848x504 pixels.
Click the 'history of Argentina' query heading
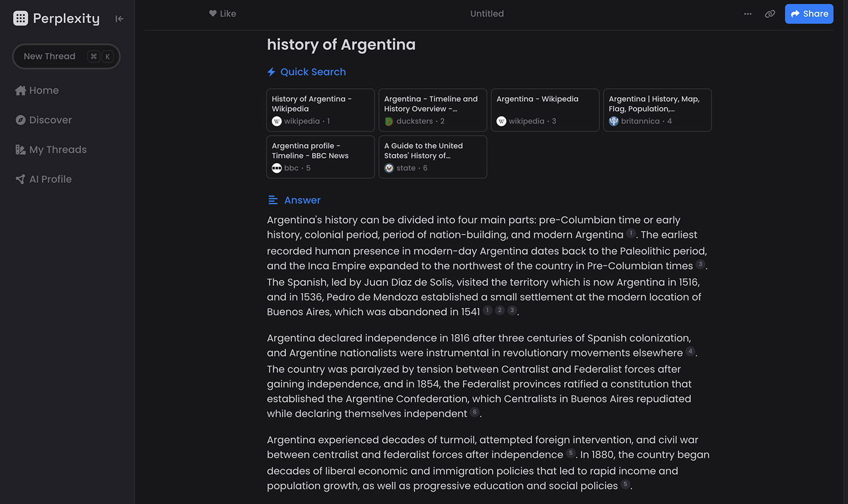coord(341,45)
